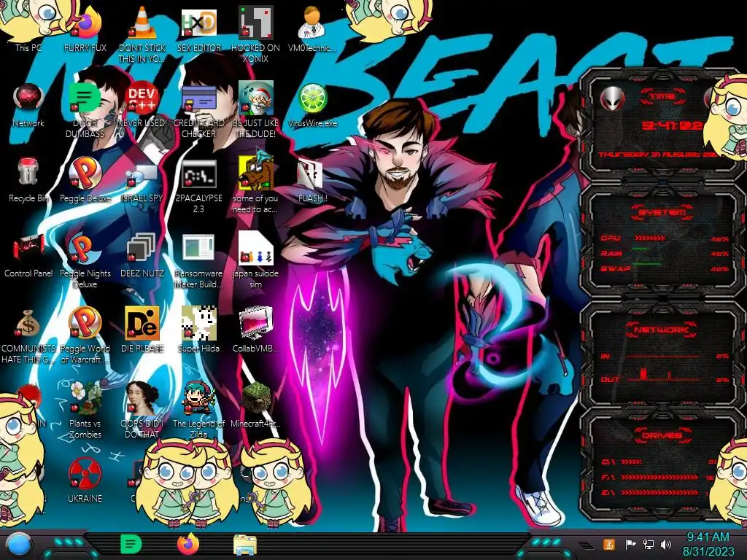Click the orange Java tray icon
This screenshot has width=747, height=560.
609,544
